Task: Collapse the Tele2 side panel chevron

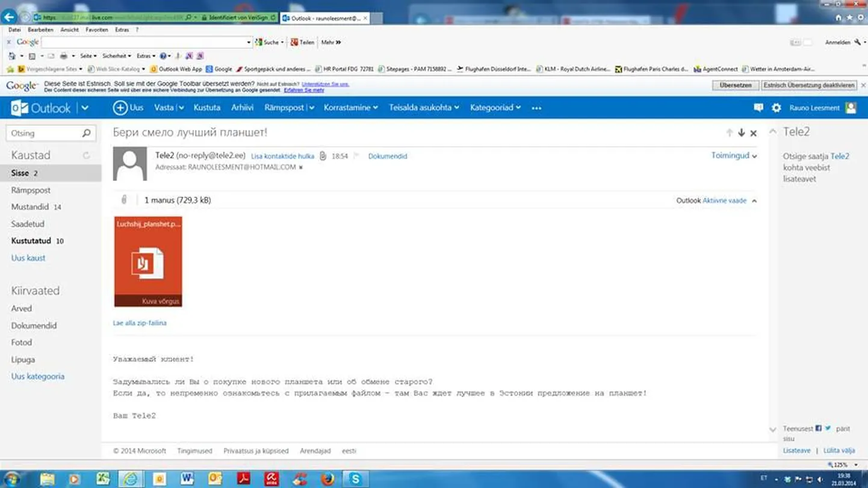Action: [x=773, y=132]
